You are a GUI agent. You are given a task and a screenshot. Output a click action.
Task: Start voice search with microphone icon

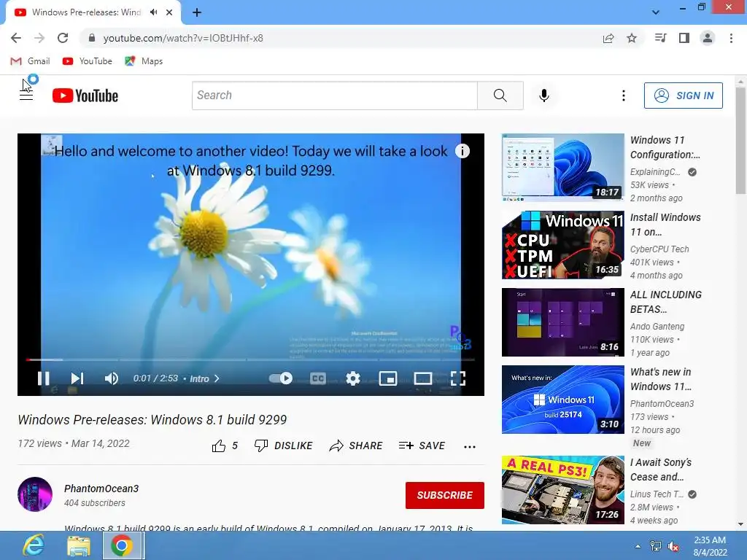point(544,96)
